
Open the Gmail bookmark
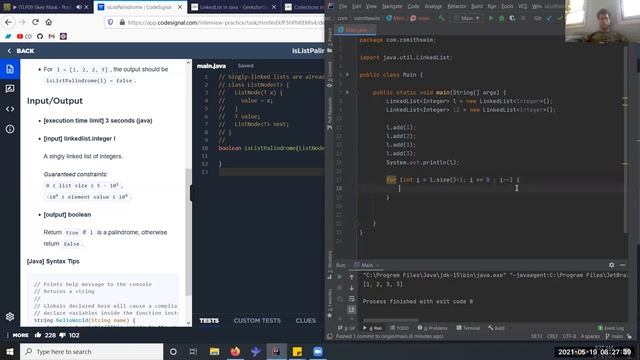(51, 36)
